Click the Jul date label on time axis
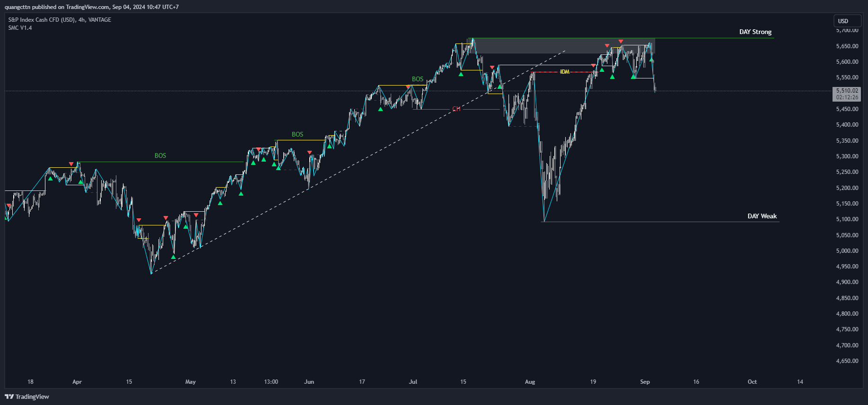Image resolution: width=868 pixels, height=405 pixels. [413, 382]
